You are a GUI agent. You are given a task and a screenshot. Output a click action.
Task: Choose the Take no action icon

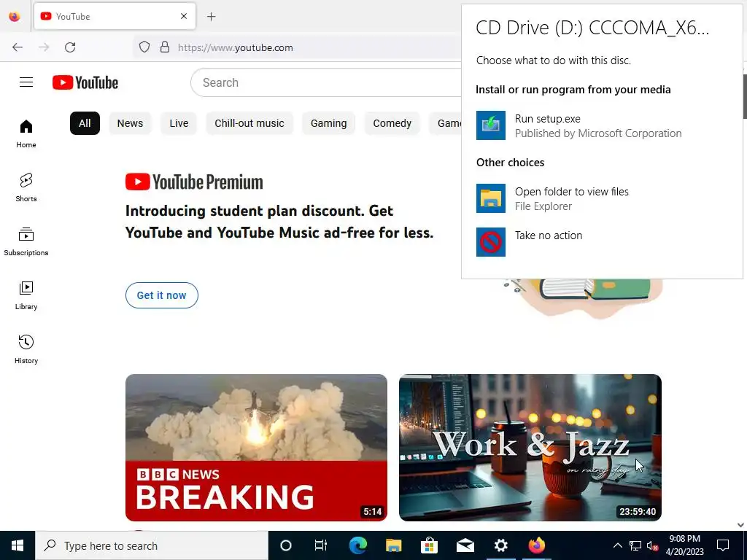(491, 242)
